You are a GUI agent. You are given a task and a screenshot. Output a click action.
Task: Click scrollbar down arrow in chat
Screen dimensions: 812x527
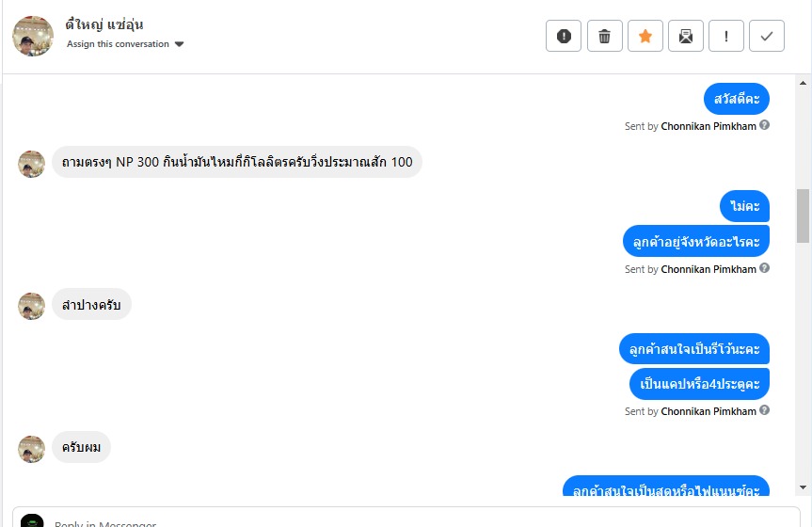point(803,487)
